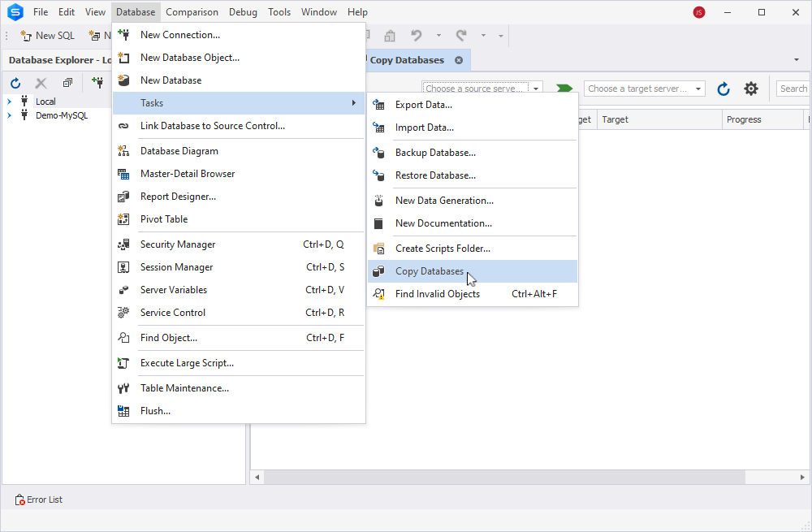Expand the Demo-MySQL connection node

(x=9, y=115)
